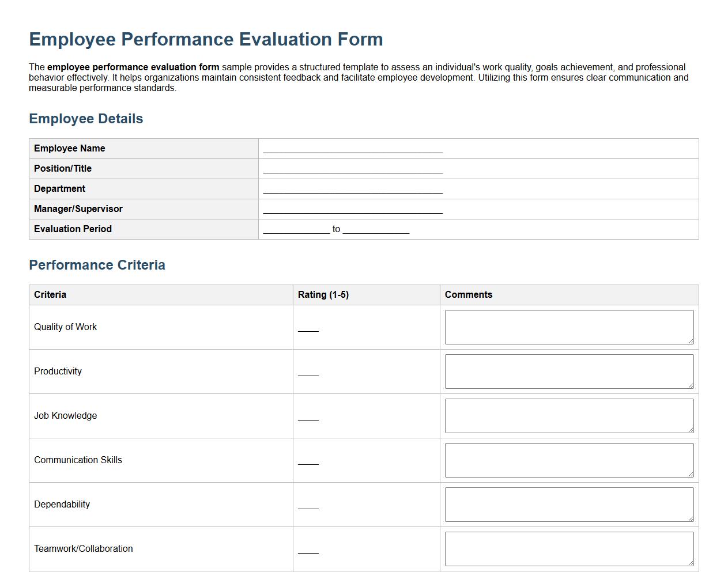
Task: Select the Performance Criteria section heading
Action: click(97, 265)
